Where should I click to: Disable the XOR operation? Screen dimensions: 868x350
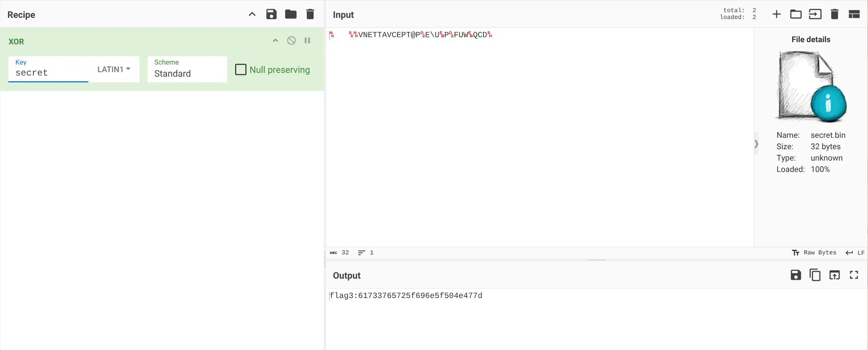coord(291,41)
